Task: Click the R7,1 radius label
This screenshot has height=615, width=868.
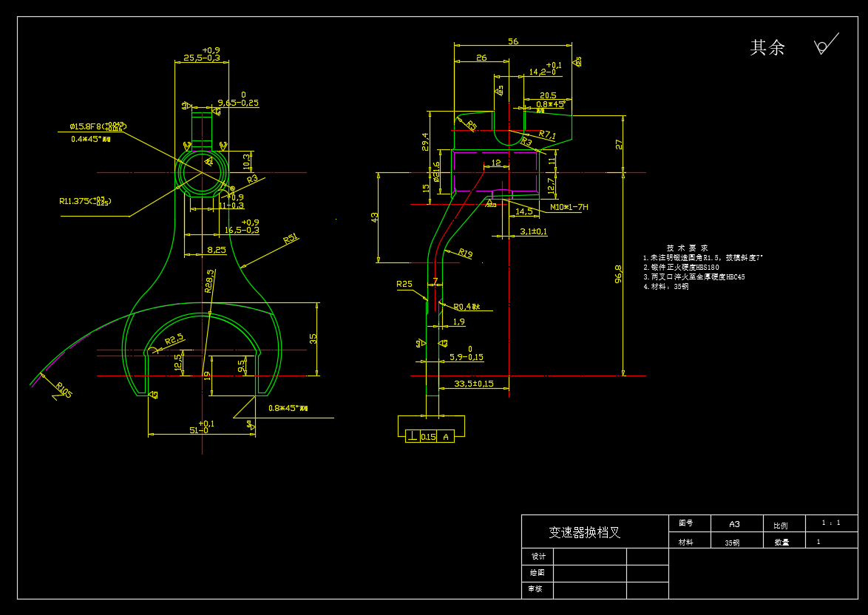Action: coord(547,134)
